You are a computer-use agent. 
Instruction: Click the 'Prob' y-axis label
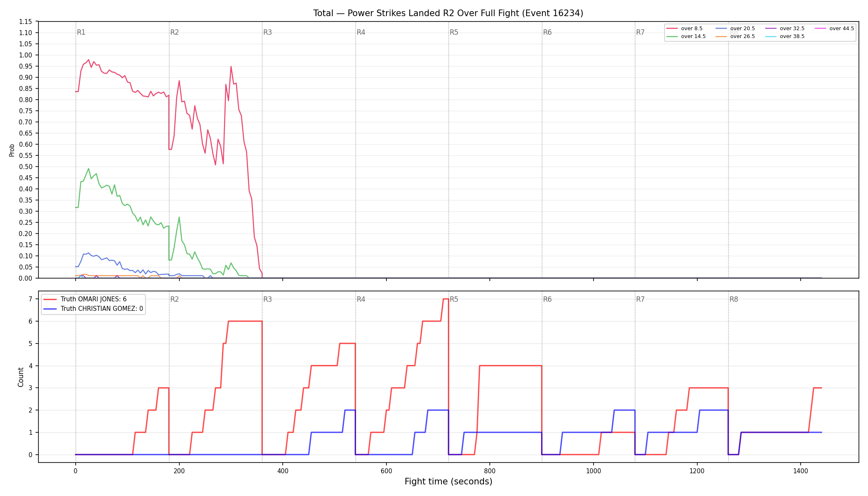(12, 150)
